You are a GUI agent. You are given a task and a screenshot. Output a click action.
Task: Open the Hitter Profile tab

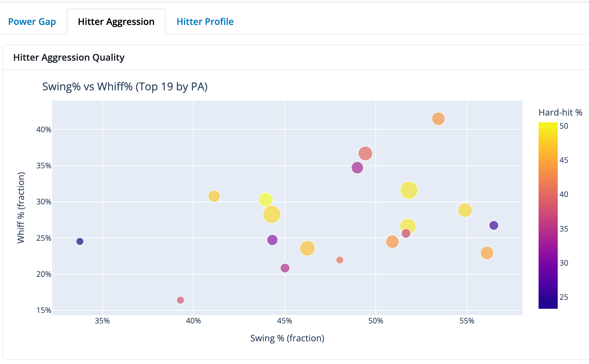pos(204,22)
